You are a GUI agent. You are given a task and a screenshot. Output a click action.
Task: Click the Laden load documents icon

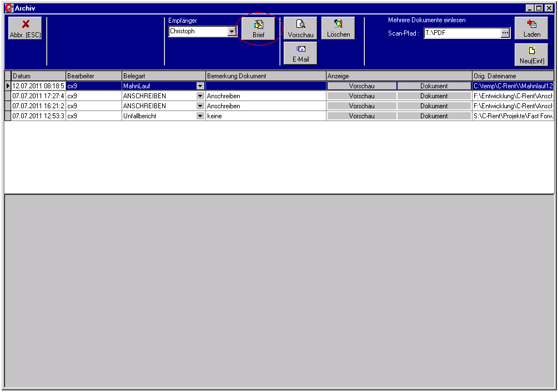531,27
